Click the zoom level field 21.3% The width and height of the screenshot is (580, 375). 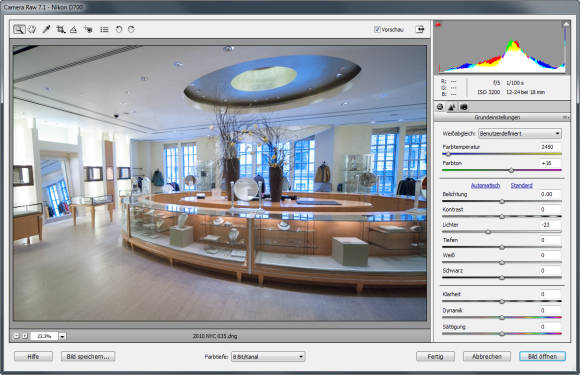click(x=44, y=336)
